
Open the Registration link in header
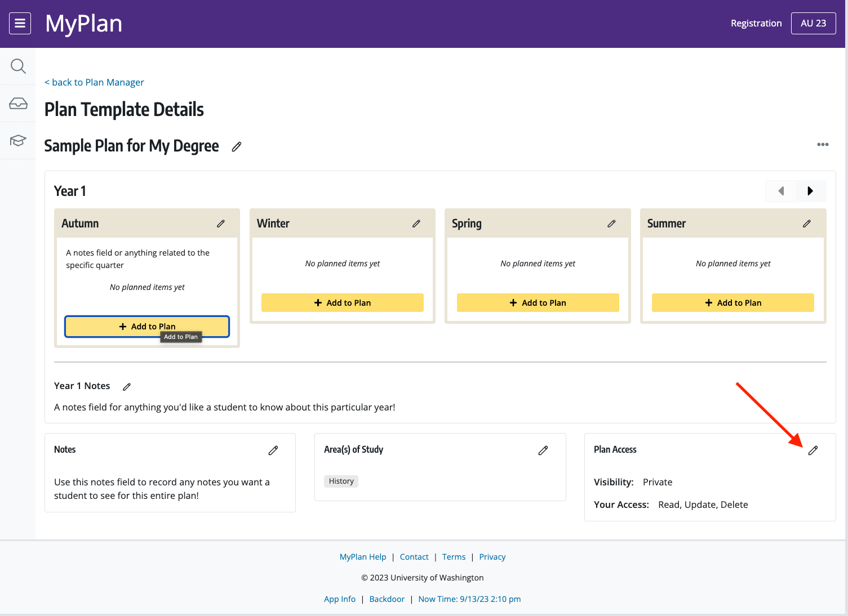coord(756,23)
